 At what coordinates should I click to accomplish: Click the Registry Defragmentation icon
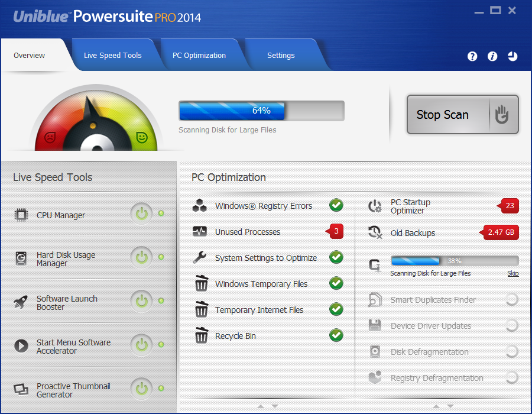pos(375,377)
